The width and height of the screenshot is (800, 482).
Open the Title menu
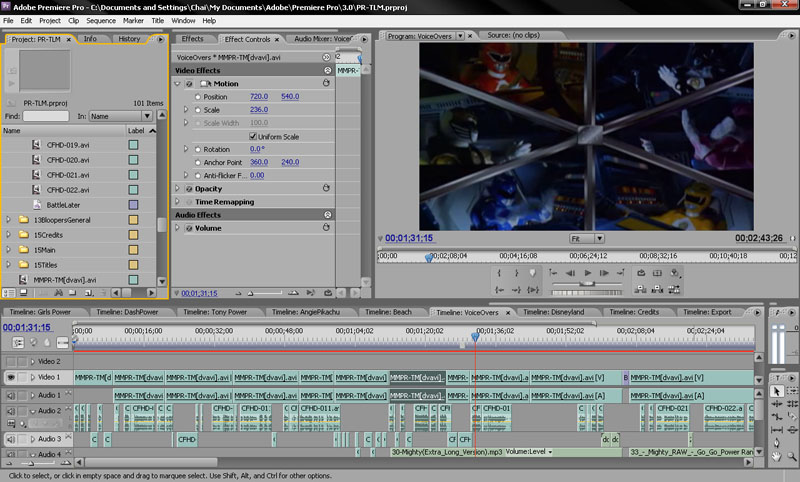pyautogui.click(x=158, y=21)
